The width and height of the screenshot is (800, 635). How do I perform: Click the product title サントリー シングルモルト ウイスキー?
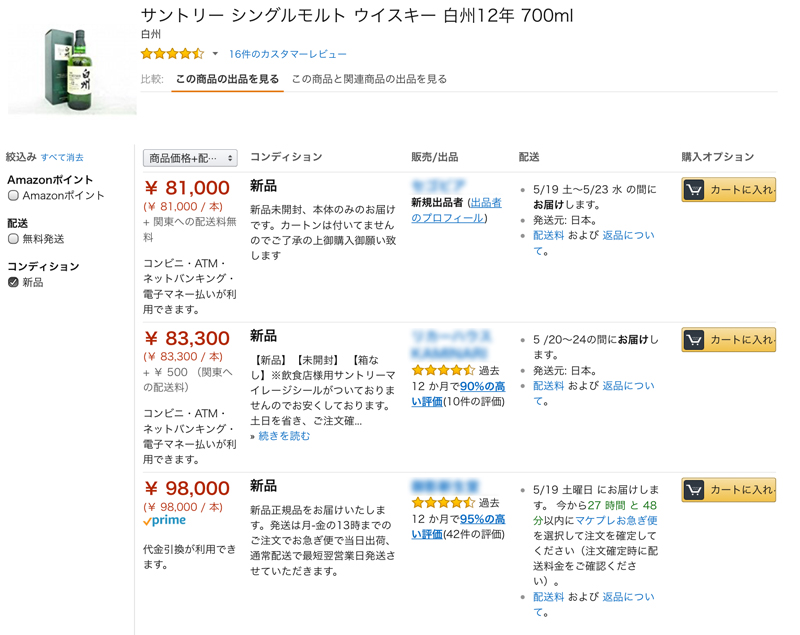coord(357,15)
